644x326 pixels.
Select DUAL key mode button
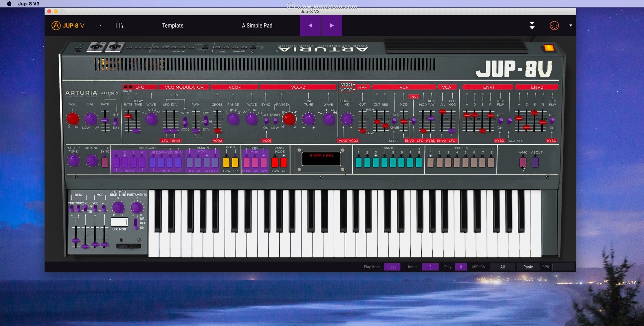[246, 162]
